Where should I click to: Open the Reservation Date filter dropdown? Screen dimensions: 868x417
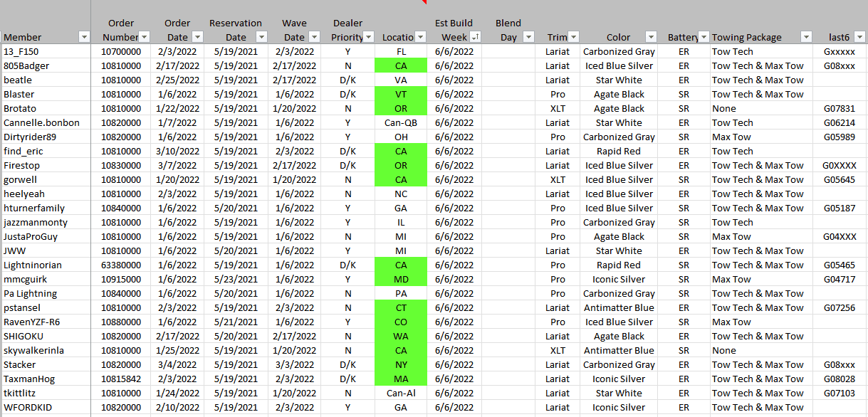260,37
